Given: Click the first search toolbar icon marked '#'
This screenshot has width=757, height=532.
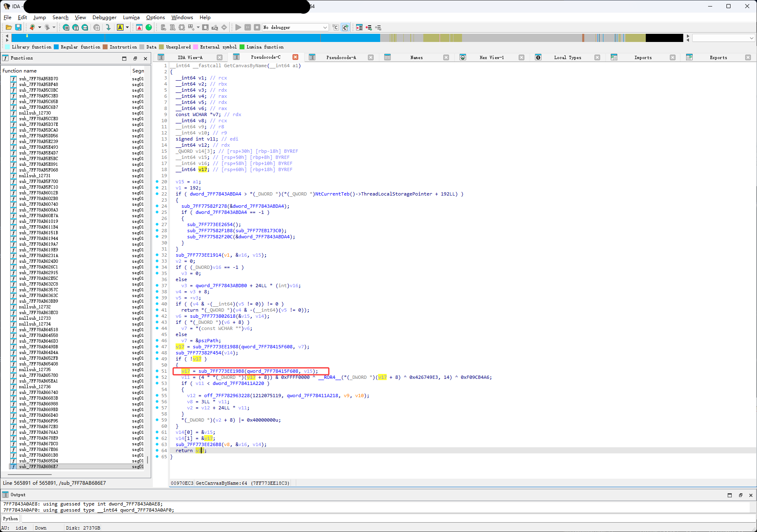Looking at the screenshot, I should click(x=66, y=27).
